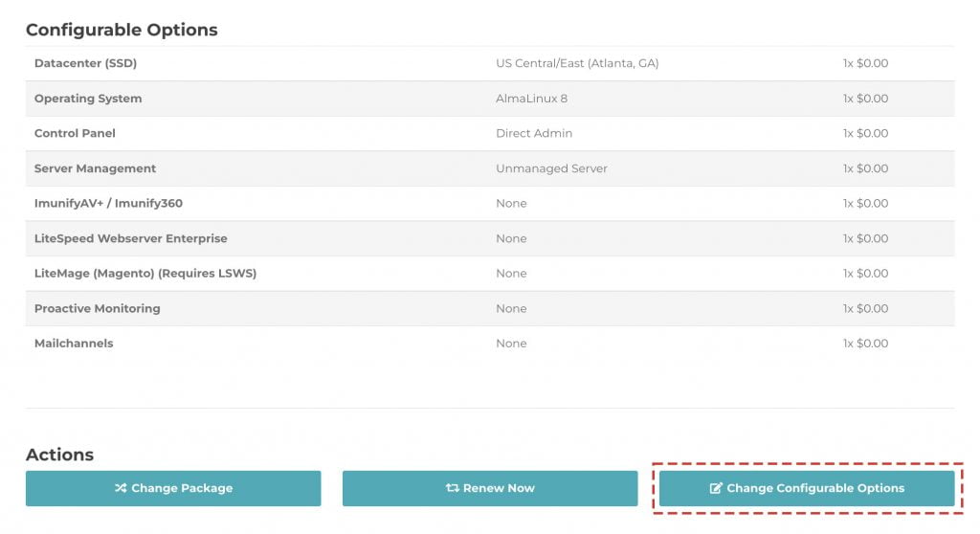Open Change Configurable Options
This screenshot has width=980, height=534.
point(807,488)
